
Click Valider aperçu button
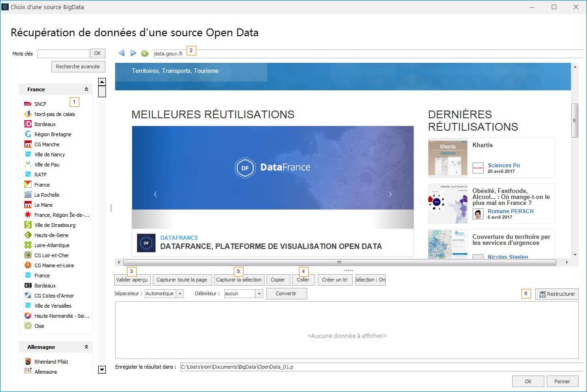[132, 280]
